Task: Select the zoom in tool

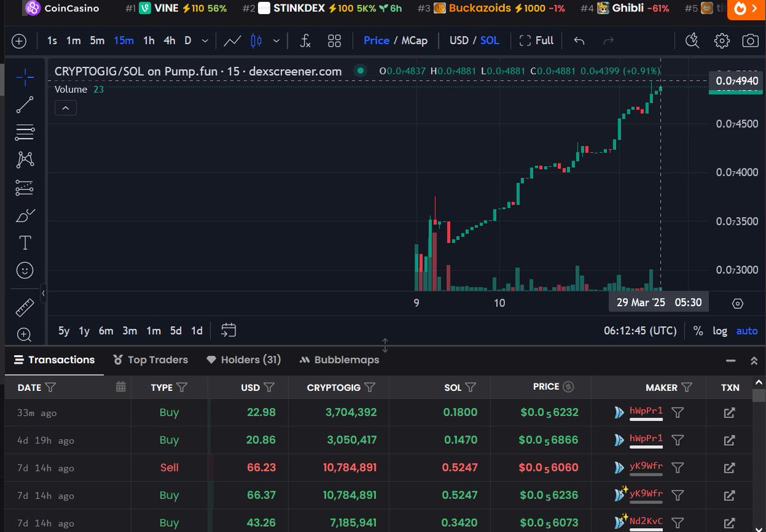Action: tap(25, 334)
